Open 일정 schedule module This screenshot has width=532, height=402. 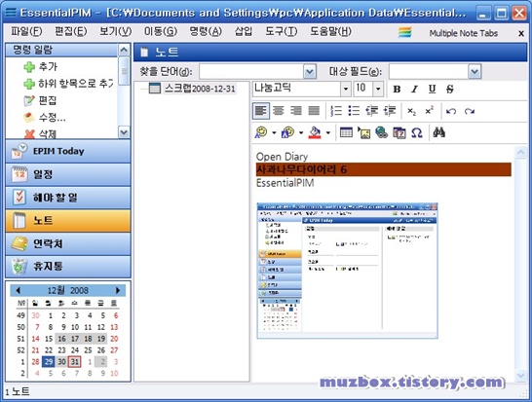click(x=68, y=174)
